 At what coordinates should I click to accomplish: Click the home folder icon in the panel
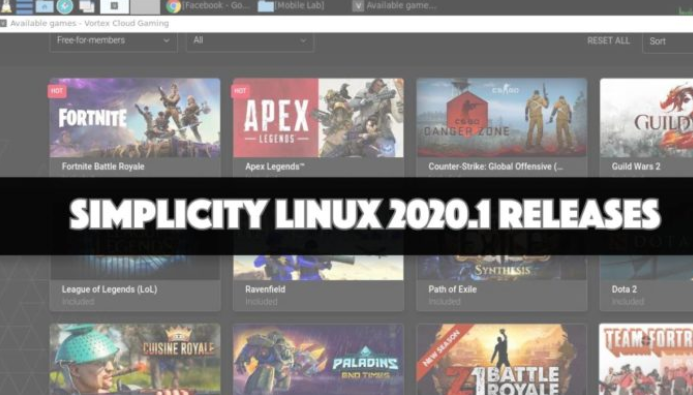44,6
